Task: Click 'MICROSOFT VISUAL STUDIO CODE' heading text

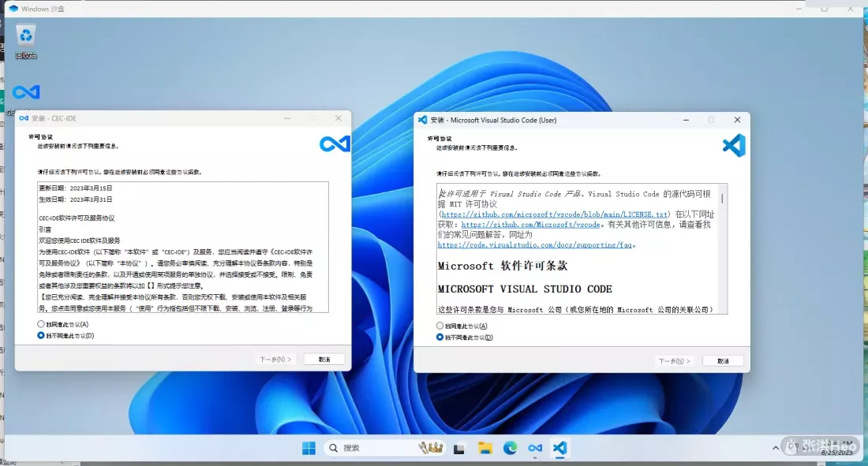Action: (525, 289)
